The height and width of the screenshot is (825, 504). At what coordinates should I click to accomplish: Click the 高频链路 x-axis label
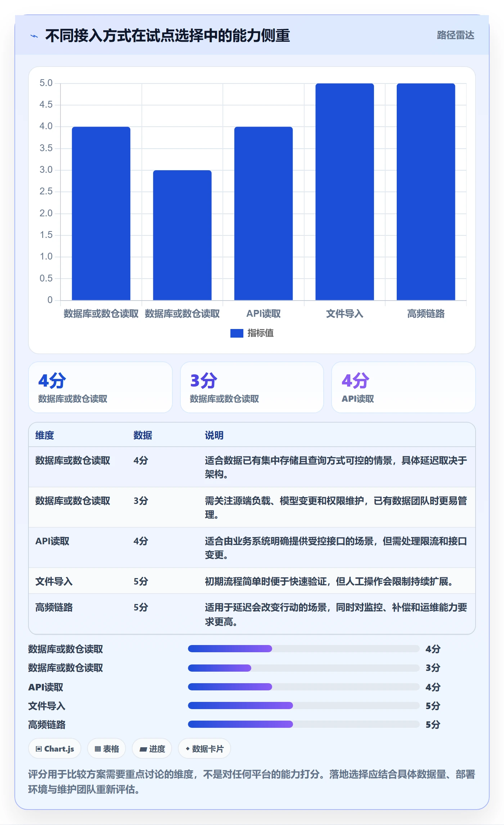click(426, 314)
